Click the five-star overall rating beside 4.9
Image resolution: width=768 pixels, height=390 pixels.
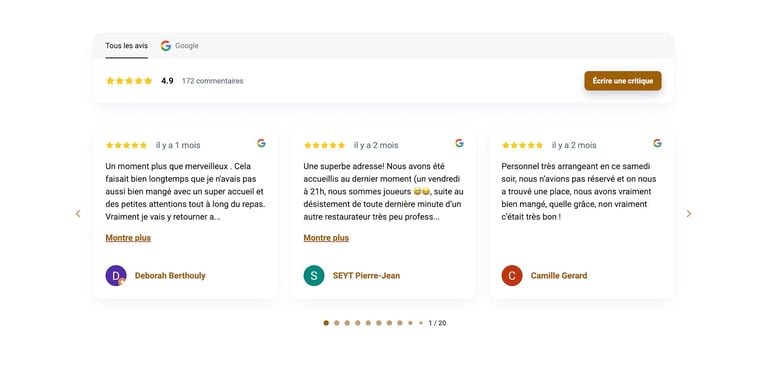coord(129,81)
